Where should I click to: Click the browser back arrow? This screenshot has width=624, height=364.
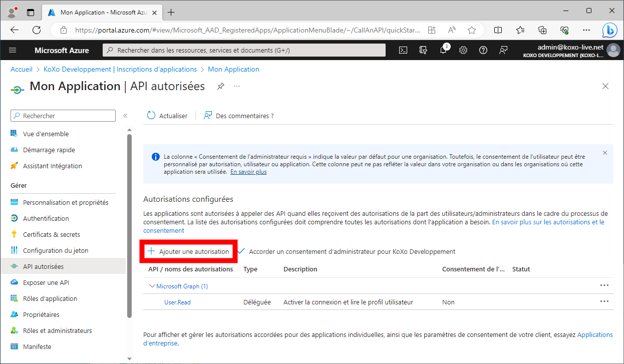(x=14, y=30)
